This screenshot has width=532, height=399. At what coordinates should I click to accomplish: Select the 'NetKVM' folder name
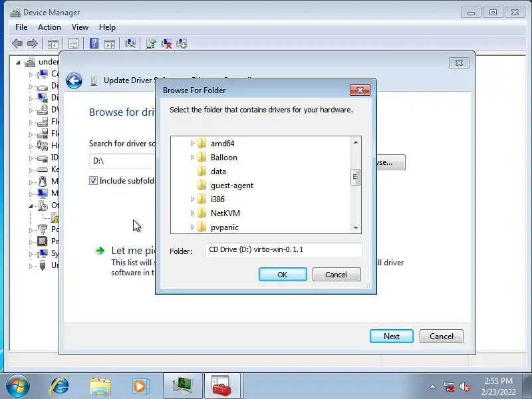tap(225, 213)
